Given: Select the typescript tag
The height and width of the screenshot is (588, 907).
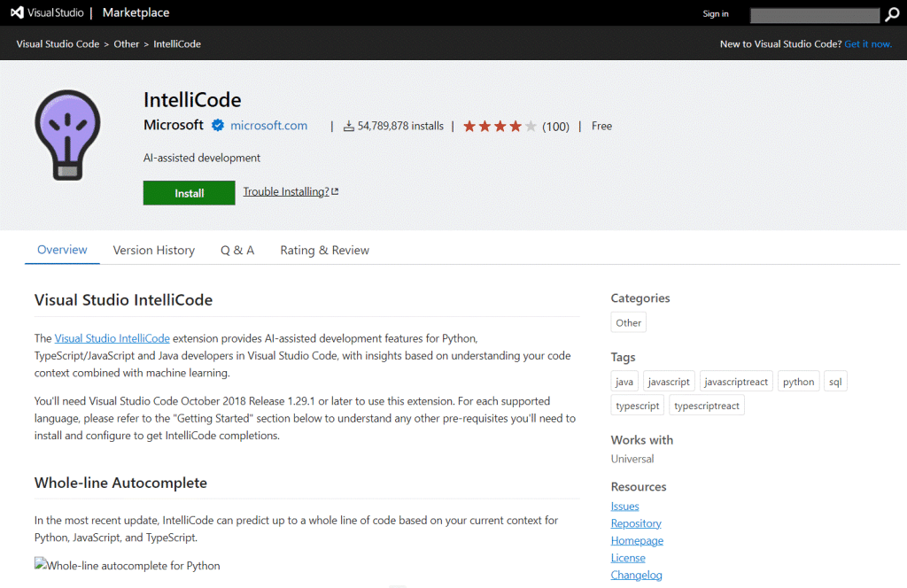Looking at the screenshot, I should pyautogui.click(x=638, y=406).
